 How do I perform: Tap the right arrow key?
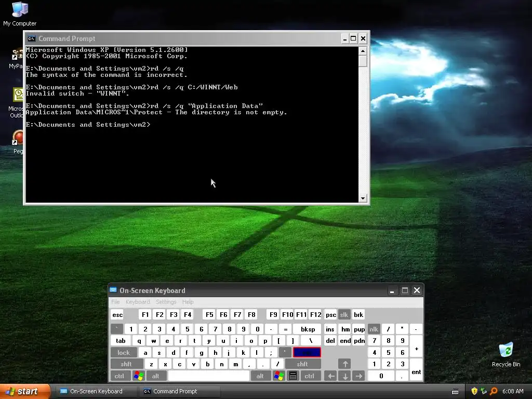point(359,376)
